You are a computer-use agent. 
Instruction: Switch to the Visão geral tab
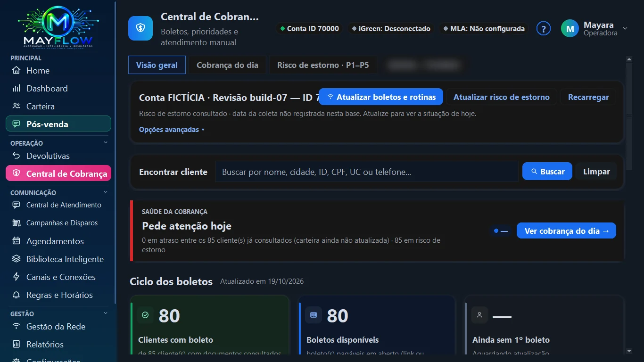157,65
